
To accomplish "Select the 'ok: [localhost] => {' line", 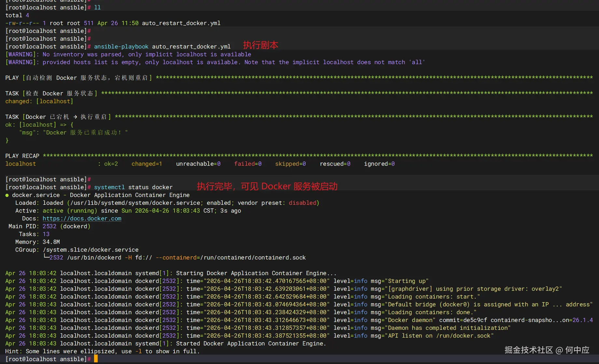I will point(39,125).
